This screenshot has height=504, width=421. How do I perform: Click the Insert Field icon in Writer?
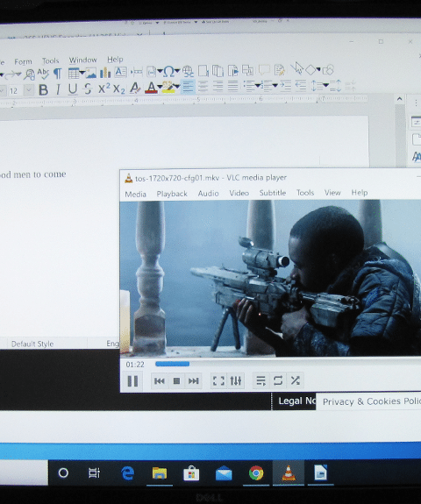pyautogui.click(x=151, y=72)
